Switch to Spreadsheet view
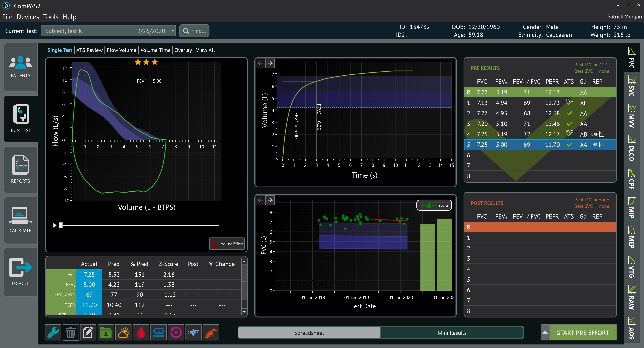Image resolution: width=644 pixels, height=348 pixels. point(309,333)
